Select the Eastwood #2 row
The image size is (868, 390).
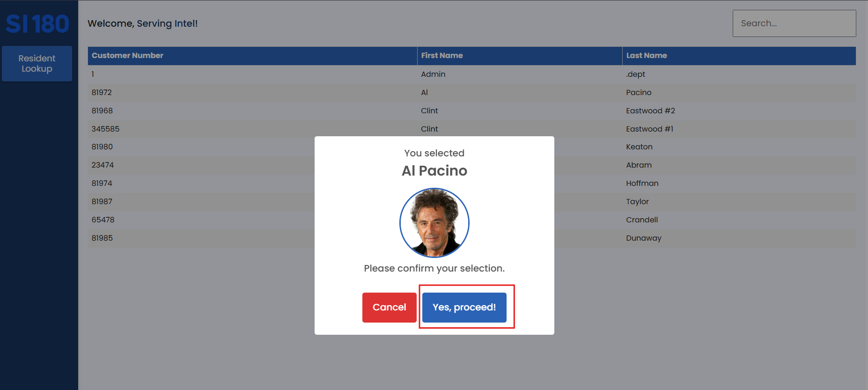point(650,111)
